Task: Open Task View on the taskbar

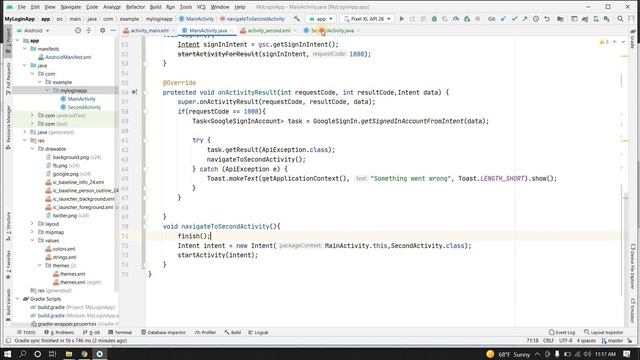Action: (x=53, y=354)
